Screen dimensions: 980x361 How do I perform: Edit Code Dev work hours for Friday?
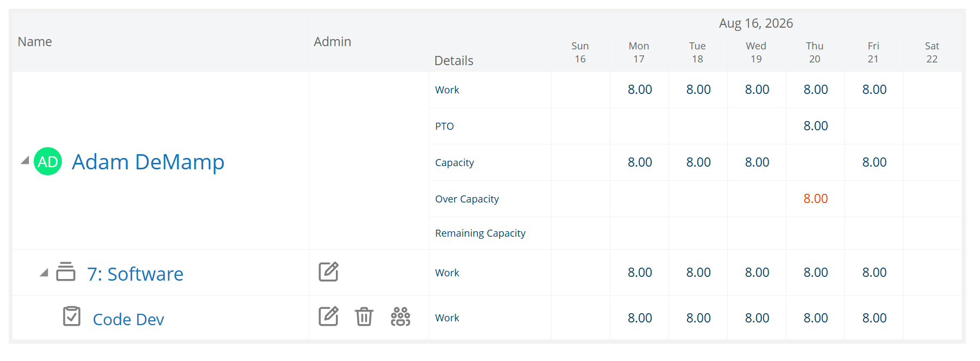point(874,318)
